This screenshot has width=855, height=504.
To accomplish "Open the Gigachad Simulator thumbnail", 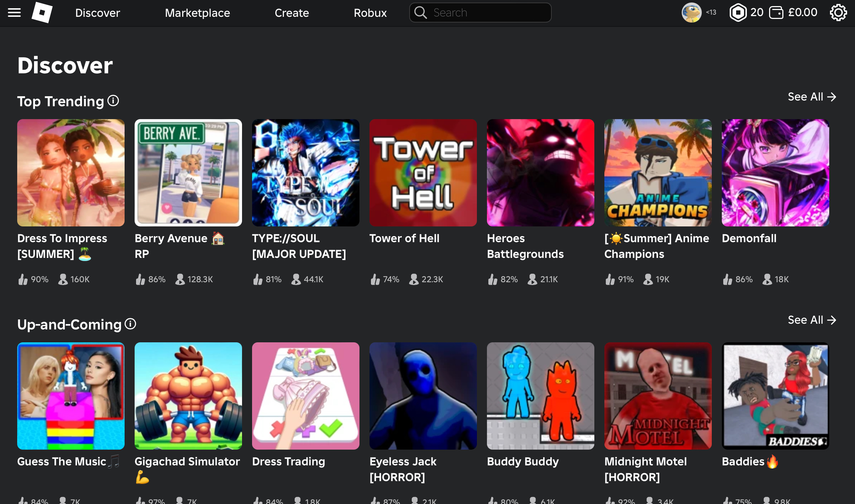I will [188, 396].
